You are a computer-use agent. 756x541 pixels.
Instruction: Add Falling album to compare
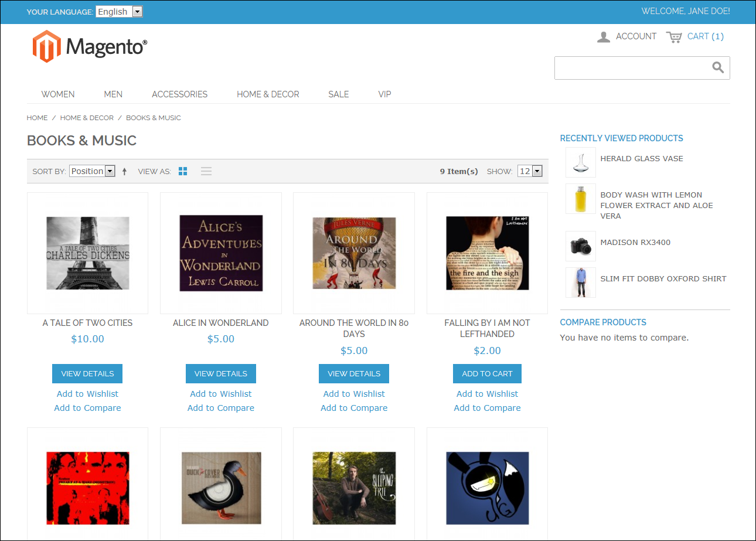[x=487, y=408]
